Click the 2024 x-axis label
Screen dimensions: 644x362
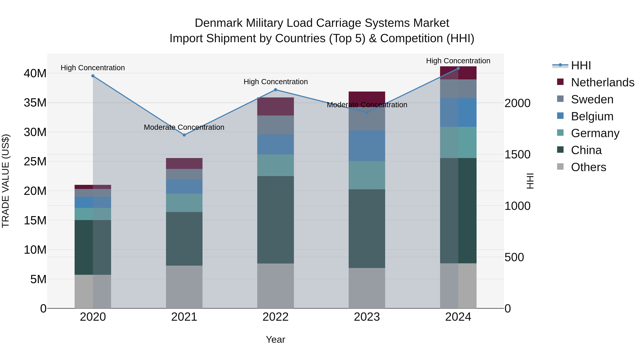tap(458, 317)
